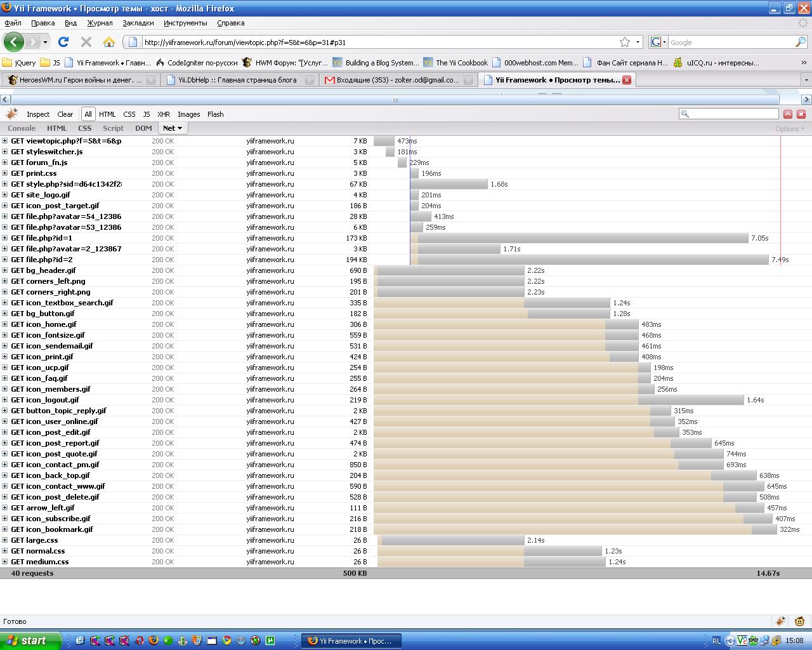The width and height of the screenshot is (812, 650).
Task: Click the Google search box
Action: [x=731, y=43]
